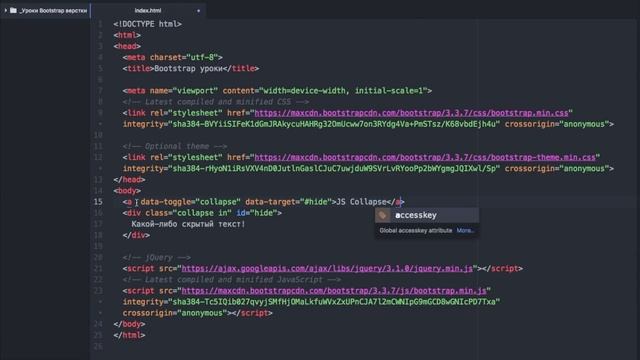640x360 pixels.
Task: Click line number 16 in the gutter
Action: (x=98, y=213)
